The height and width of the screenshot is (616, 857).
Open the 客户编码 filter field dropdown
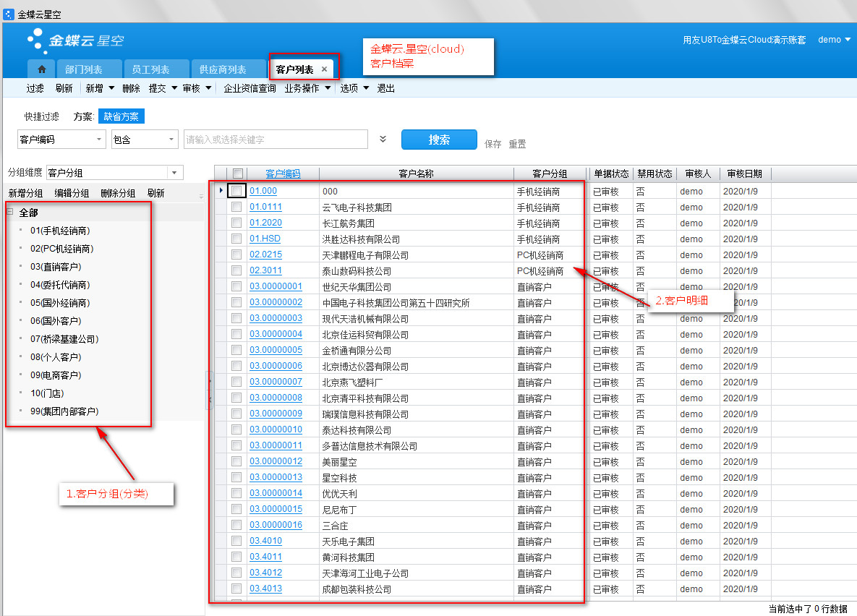99,140
